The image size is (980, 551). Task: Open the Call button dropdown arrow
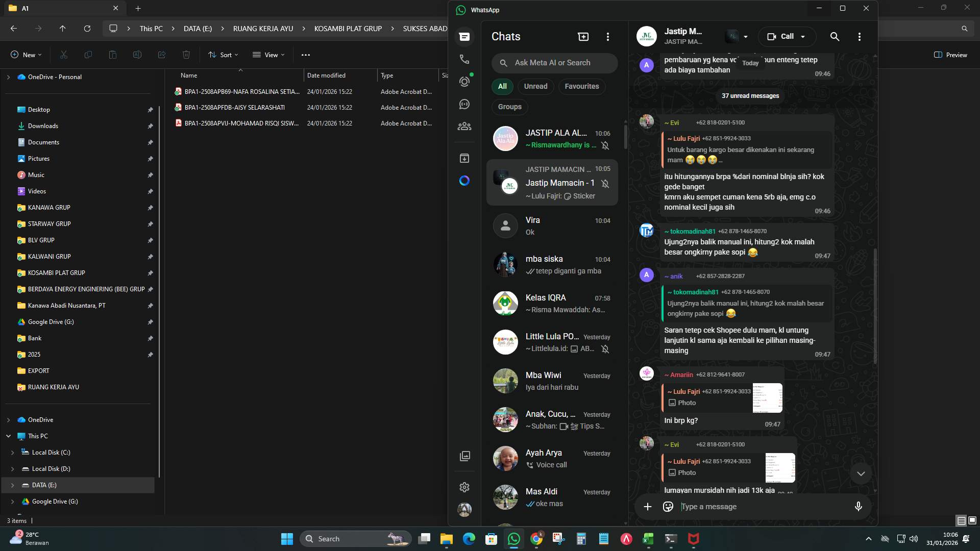(x=803, y=36)
